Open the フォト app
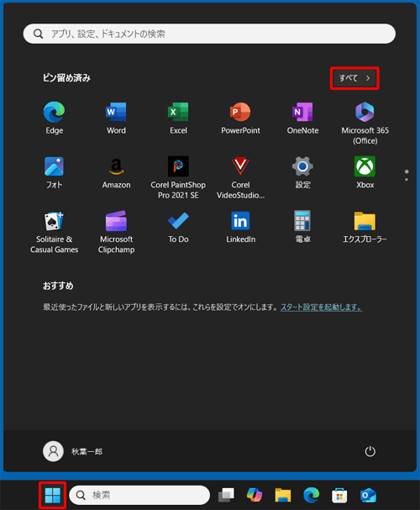The image size is (420, 510). pyautogui.click(x=54, y=173)
